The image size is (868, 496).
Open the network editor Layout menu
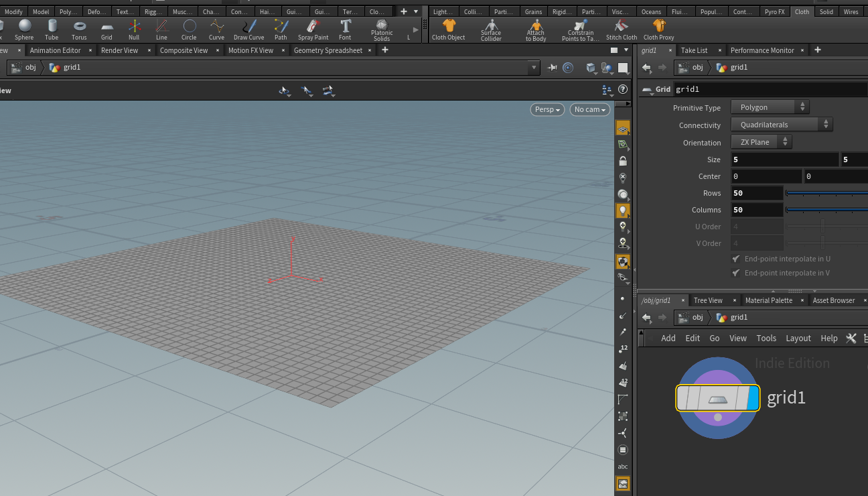point(798,338)
